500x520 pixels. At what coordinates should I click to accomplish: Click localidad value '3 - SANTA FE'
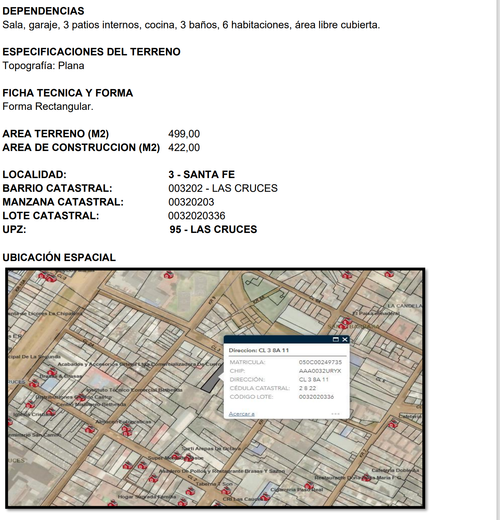tap(201, 174)
